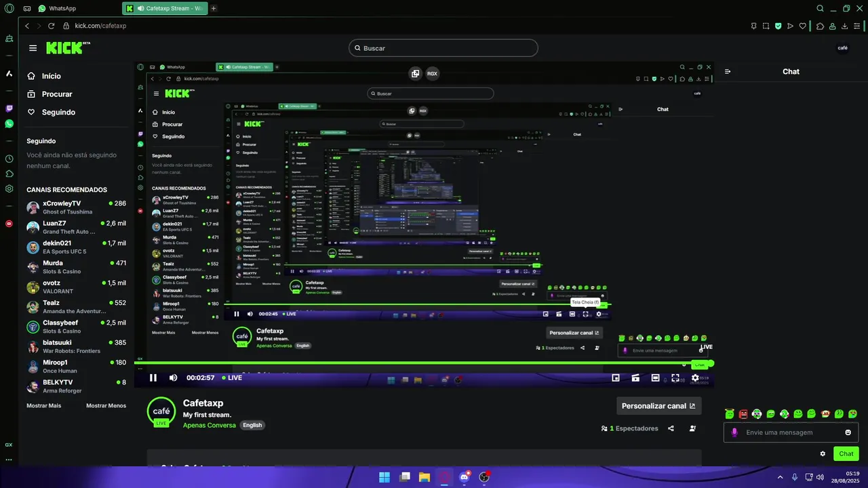Open browser downloads icon
Viewport: 868px width, 488px height.
(x=845, y=26)
